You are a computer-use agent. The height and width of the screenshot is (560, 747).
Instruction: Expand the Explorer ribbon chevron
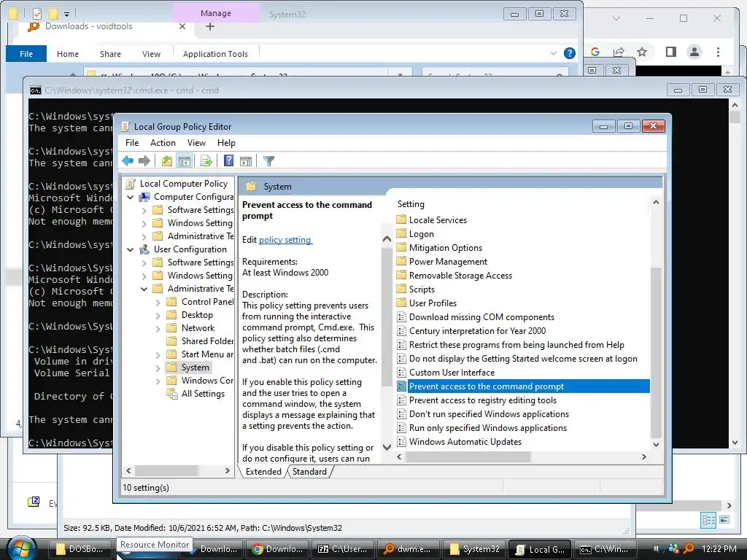pos(554,53)
